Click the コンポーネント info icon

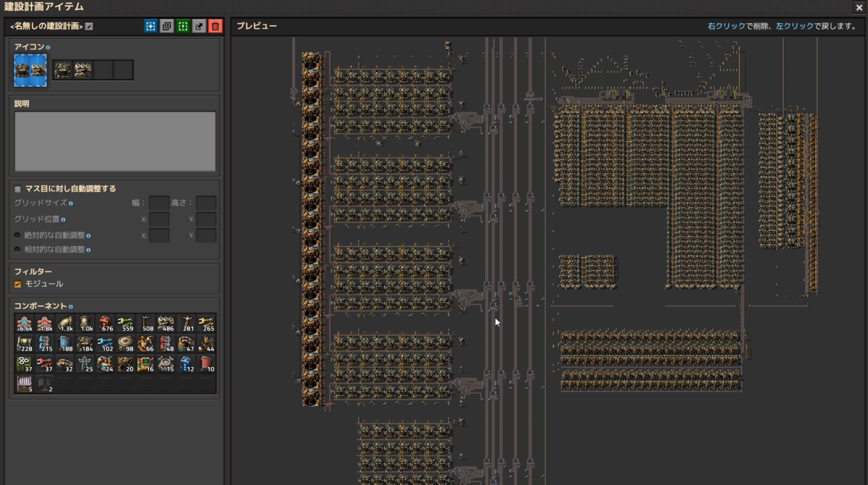coord(70,307)
